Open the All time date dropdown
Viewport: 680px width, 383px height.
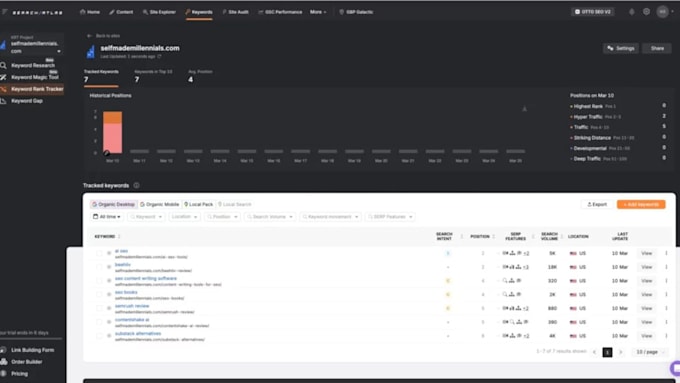[107, 216]
